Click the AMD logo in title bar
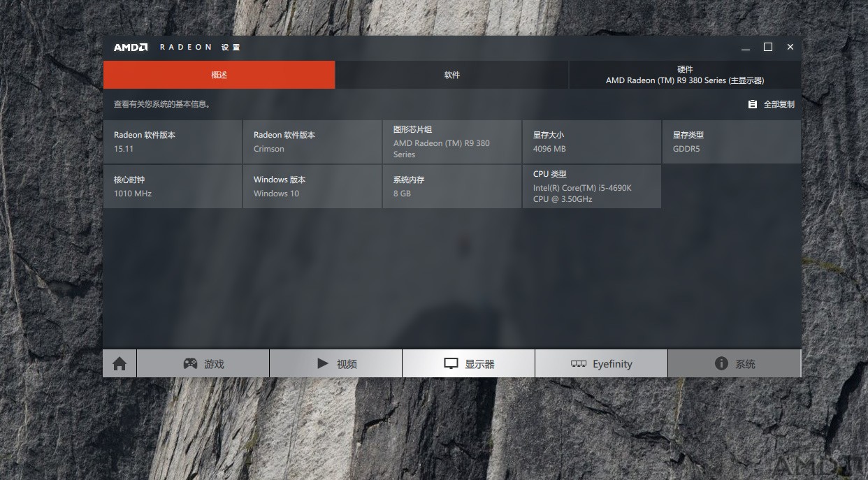 (131, 48)
